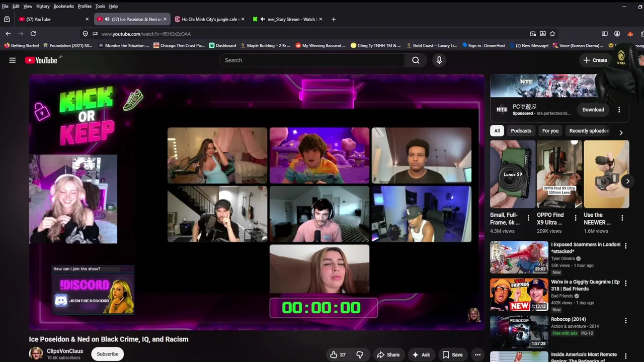644x362 pixels.
Task: Open the Chicago Thin Crust Pizza bookmark
Action: pos(179,45)
